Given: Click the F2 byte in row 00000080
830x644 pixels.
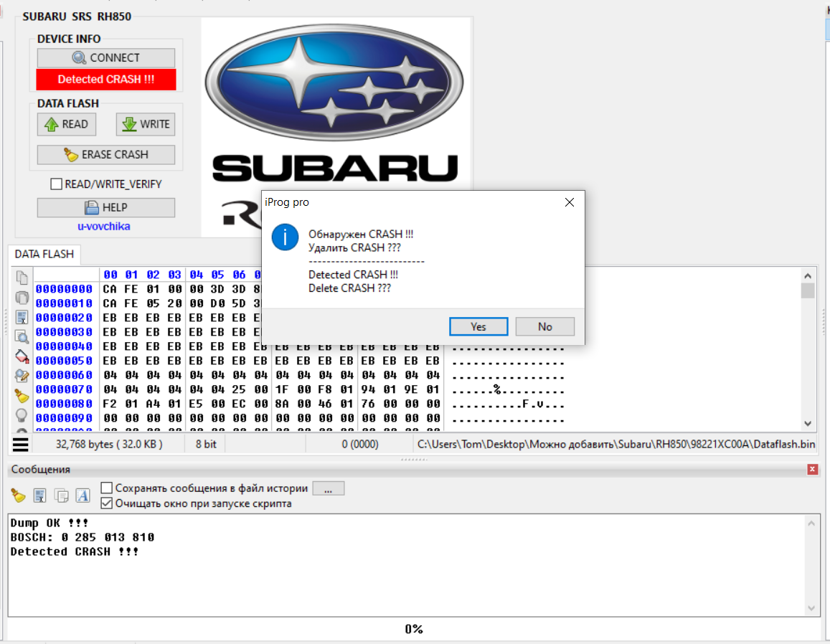Looking at the screenshot, I should (x=110, y=403).
